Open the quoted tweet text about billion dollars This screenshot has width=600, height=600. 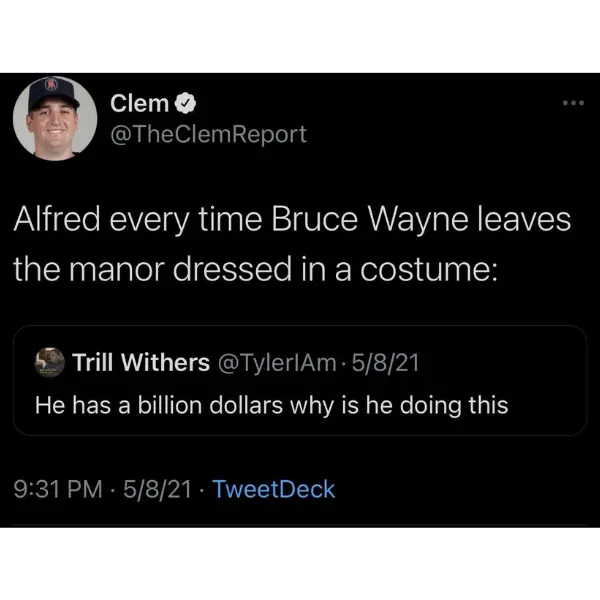271,405
